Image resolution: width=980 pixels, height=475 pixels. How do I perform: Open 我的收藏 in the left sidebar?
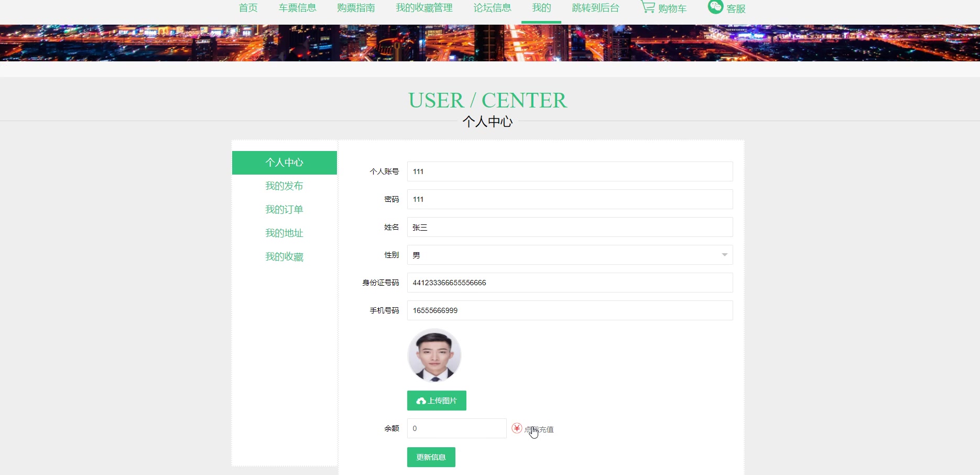(x=285, y=257)
